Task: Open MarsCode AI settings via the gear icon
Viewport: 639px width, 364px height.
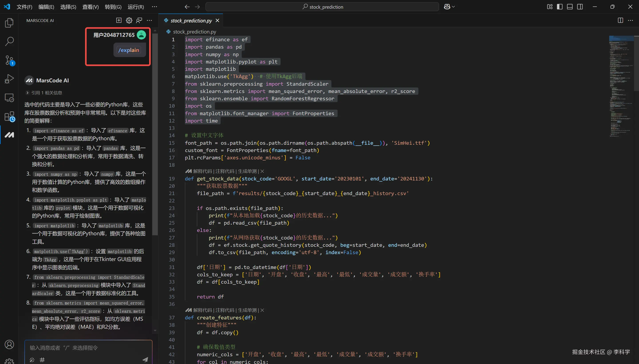Action: pos(129,20)
